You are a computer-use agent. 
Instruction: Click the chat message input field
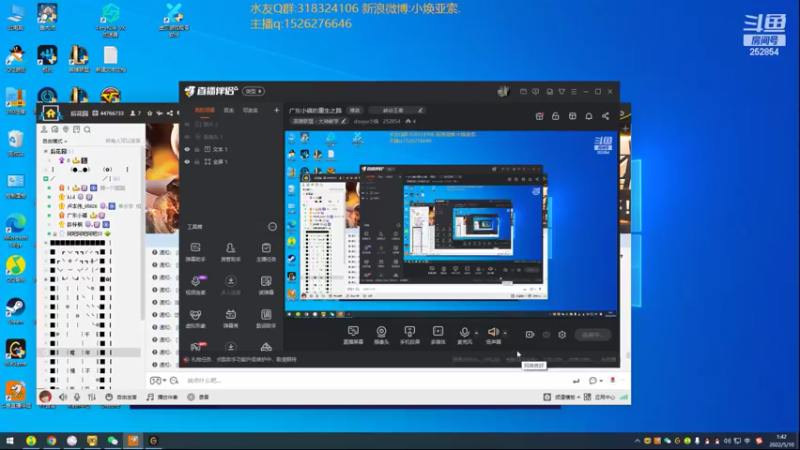coord(375,381)
